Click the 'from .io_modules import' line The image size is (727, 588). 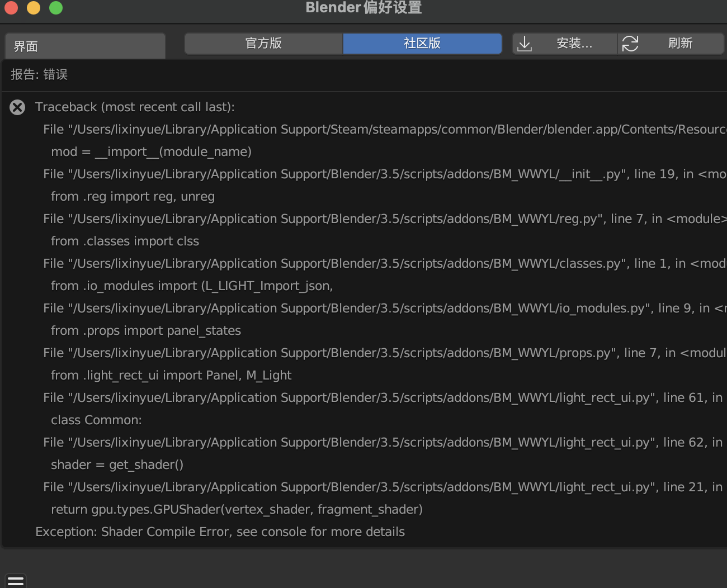click(x=192, y=286)
